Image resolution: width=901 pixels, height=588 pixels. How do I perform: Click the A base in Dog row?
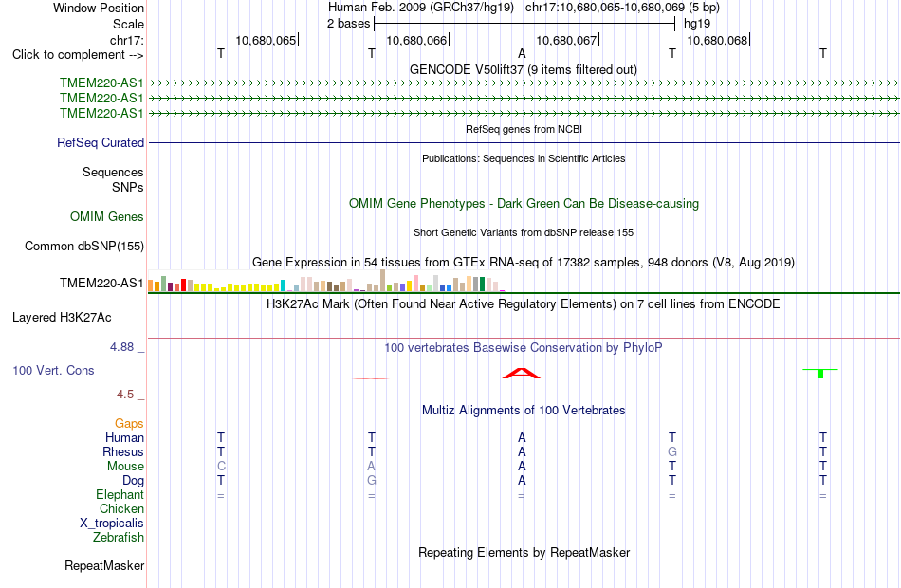522,481
